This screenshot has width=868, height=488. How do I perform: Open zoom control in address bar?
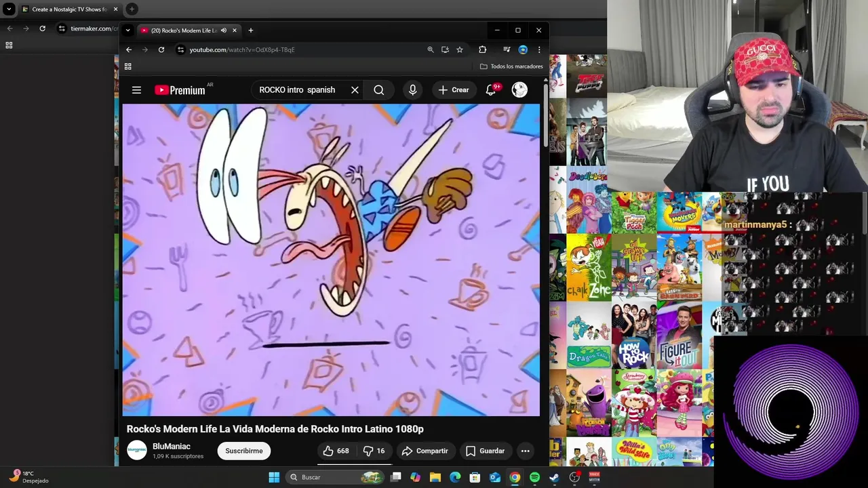point(430,49)
